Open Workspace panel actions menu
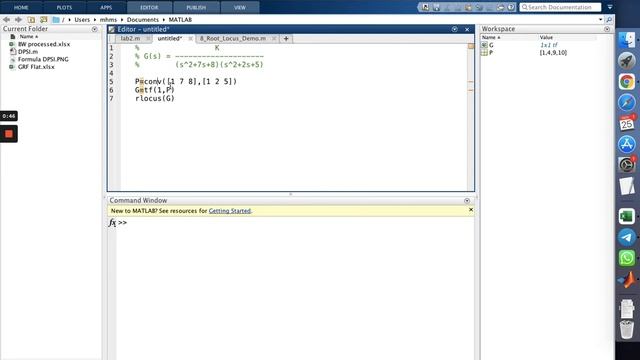 (607, 29)
